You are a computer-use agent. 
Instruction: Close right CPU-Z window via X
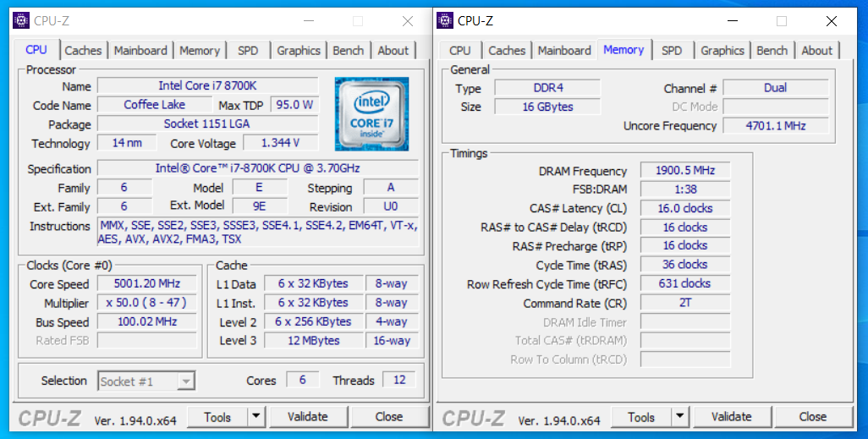click(x=832, y=21)
